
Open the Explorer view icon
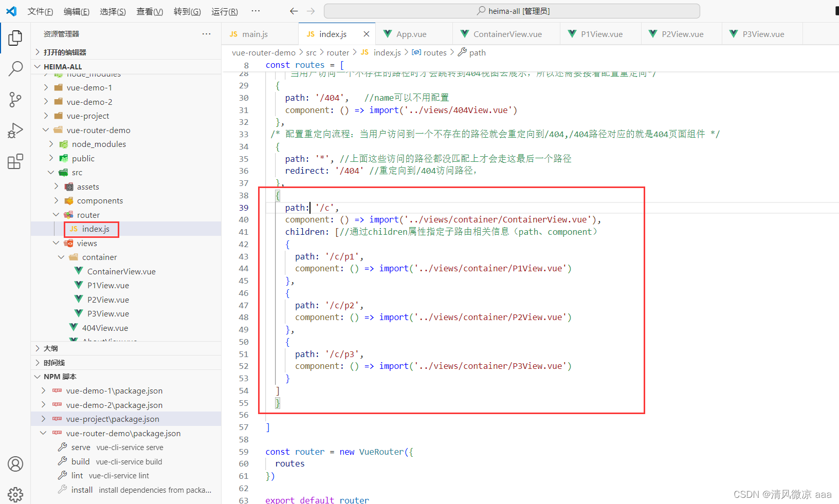tap(15, 38)
